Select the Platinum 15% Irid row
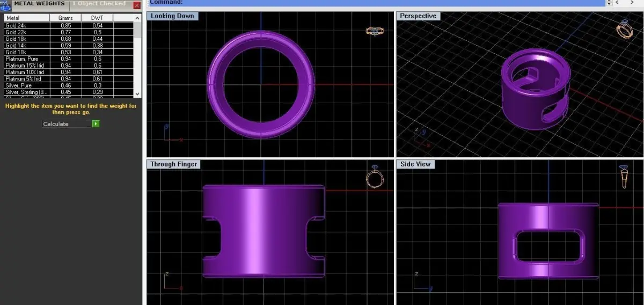644x305 pixels. pos(69,66)
